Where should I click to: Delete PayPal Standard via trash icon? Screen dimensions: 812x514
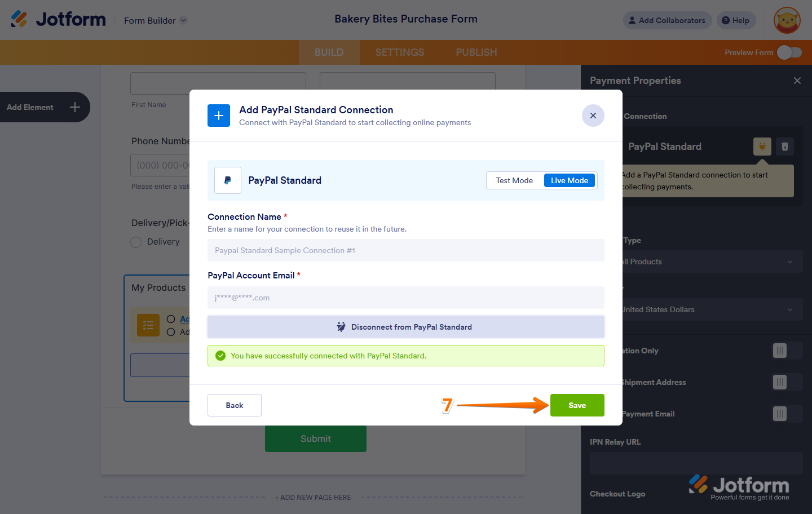click(785, 147)
